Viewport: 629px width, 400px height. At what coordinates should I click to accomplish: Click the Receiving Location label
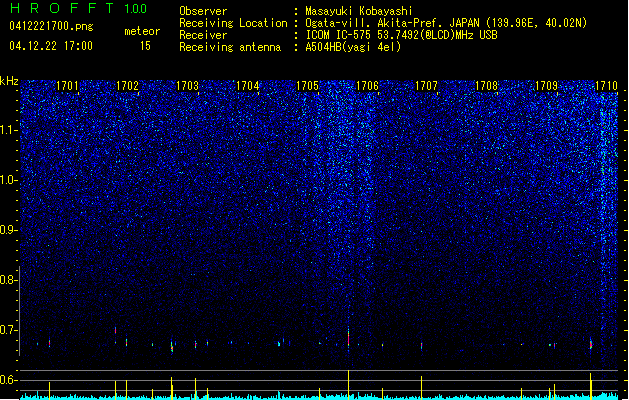point(233,23)
